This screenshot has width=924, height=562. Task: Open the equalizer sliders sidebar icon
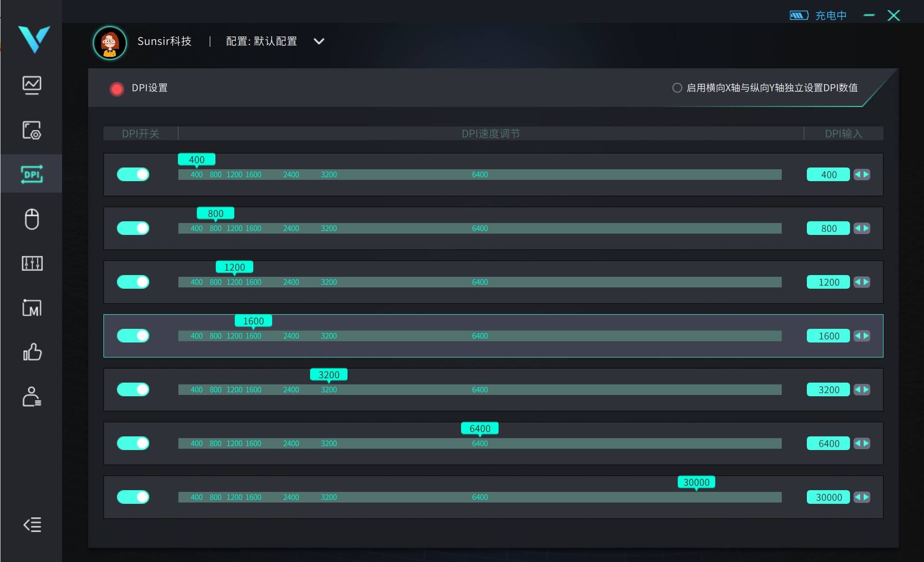32,264
